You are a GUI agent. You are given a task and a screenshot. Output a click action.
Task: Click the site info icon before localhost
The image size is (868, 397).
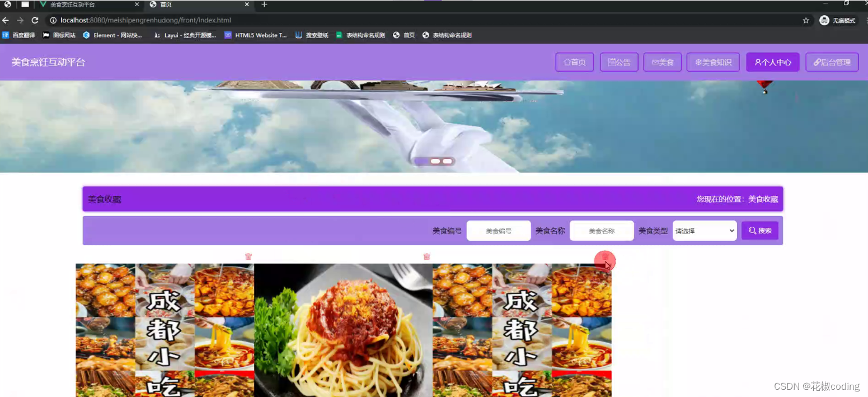[54, 20]
